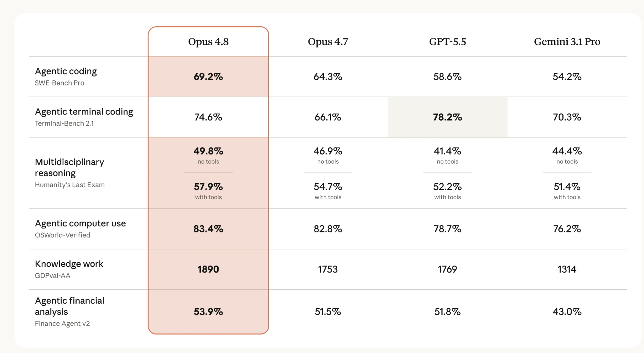Select the 49.8% no tools score
The height and width of the screenshot is (353, 644).
pos(208,151)
